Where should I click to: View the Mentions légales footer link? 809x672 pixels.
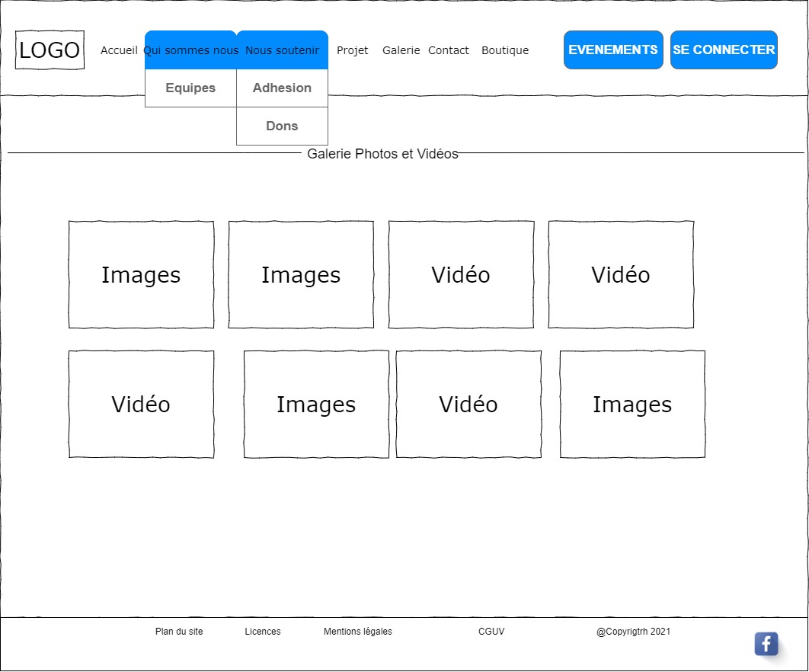point(357,632)
